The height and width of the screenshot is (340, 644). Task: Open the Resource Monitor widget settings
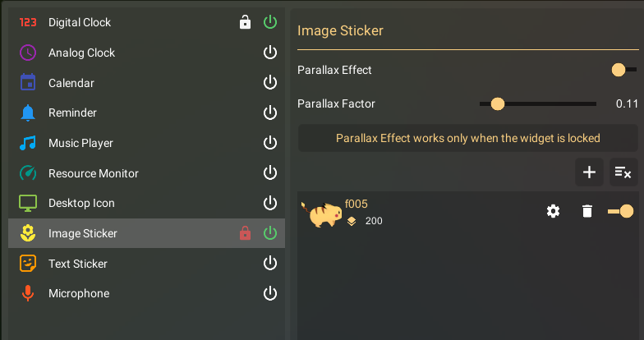pos(93,173)
